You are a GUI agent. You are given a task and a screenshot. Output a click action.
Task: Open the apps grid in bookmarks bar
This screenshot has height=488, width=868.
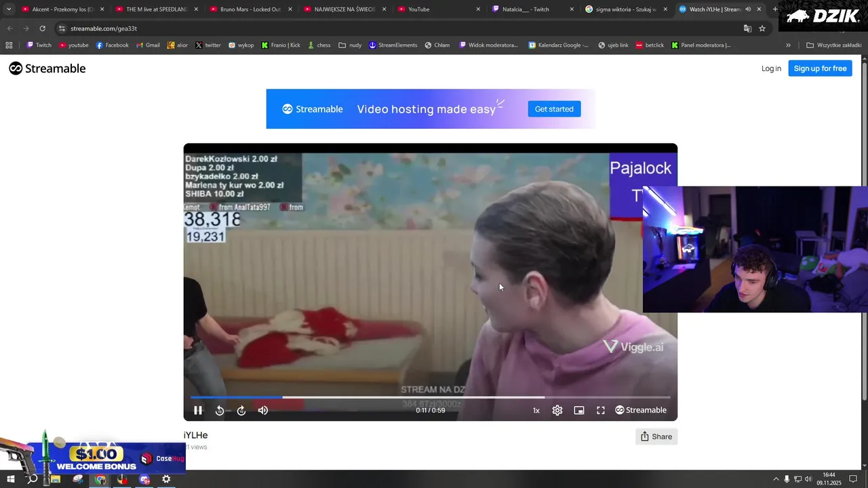click(9, 45)
